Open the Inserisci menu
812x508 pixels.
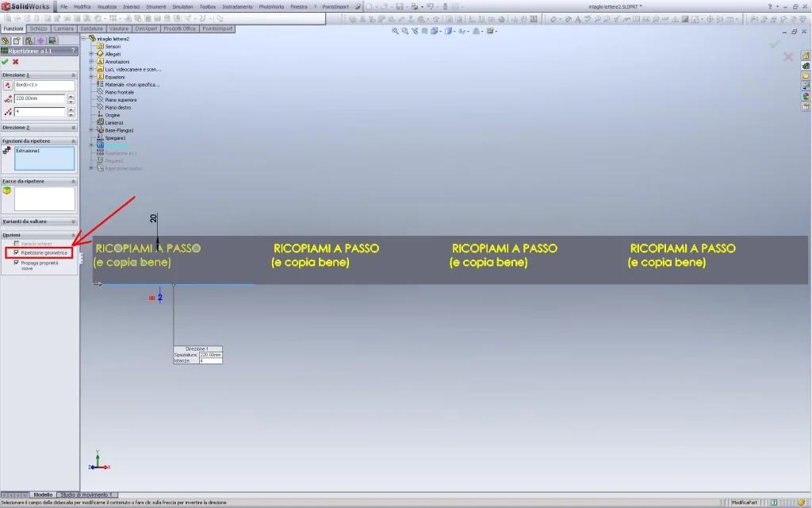click(131, 6)
